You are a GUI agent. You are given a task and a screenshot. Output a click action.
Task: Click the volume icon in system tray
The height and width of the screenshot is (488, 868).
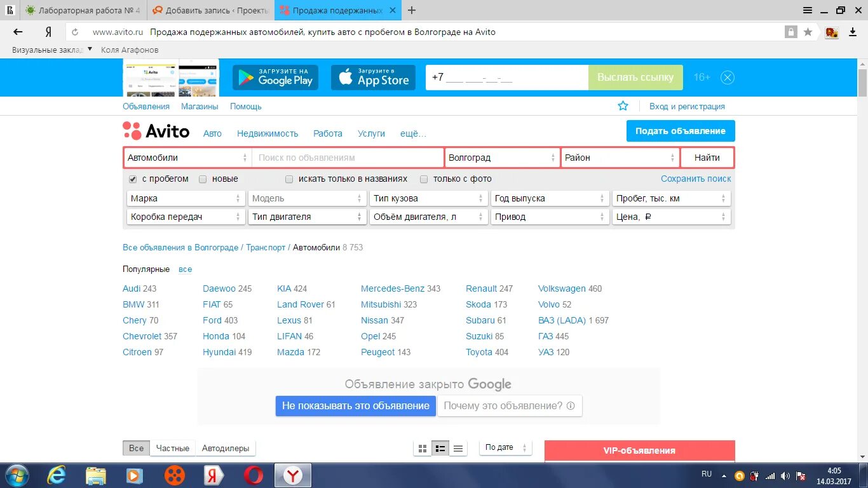coord(785,475)
